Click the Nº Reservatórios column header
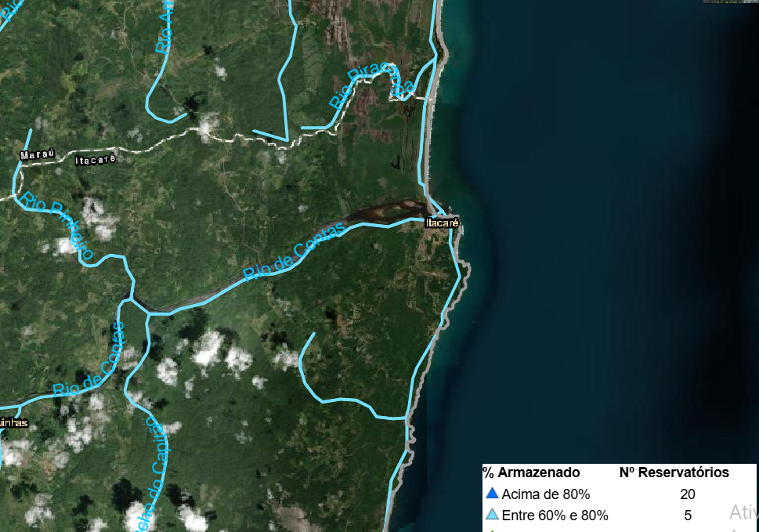 tap(674, 472)
